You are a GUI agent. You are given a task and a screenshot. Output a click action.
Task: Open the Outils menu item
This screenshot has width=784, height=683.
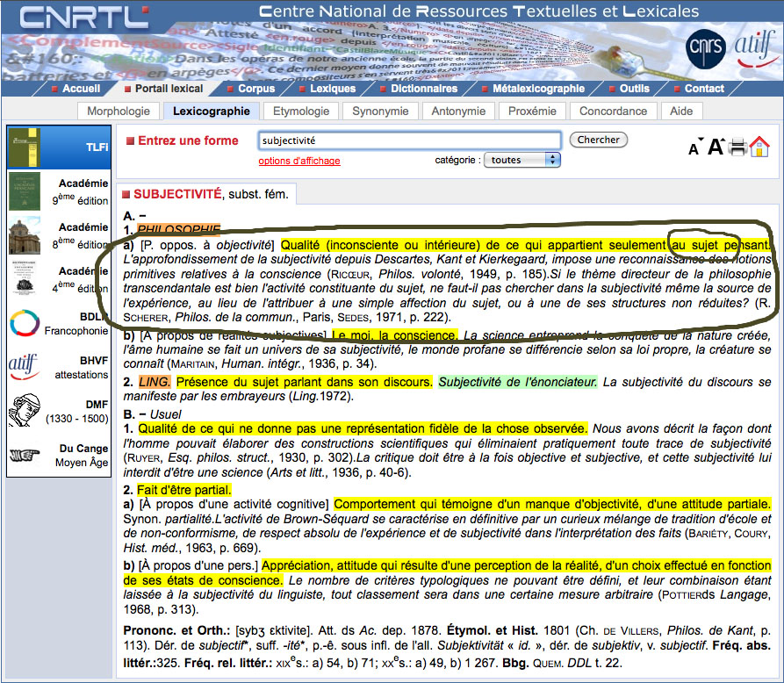[634, 89]
